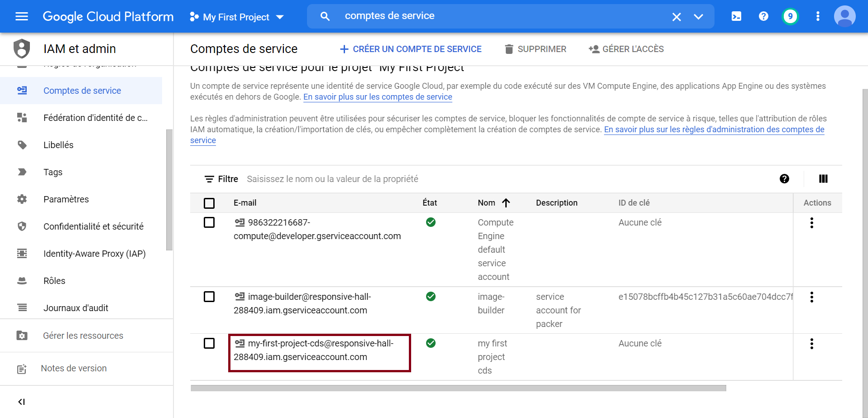Click the Libellés tag icon
Image resolution: width=868 pixels, height=418 pixels.
[x=22, y=145]
